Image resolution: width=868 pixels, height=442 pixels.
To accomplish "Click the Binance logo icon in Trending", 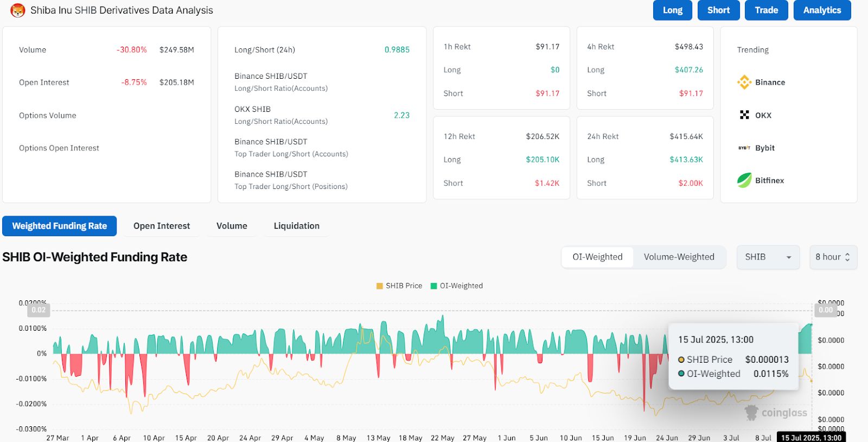I will tap(744, 82).
